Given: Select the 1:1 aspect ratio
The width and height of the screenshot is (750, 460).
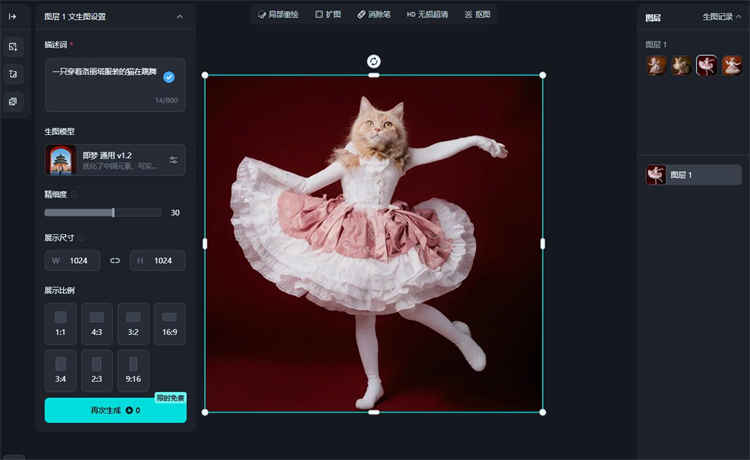Looking at the screenshot, I should click(x=60, y=324).
